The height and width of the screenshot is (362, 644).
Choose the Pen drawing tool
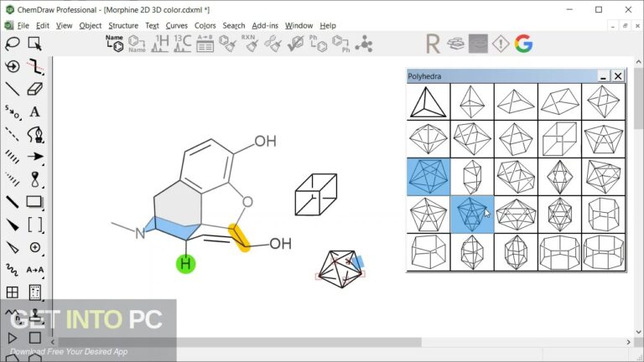pos(35,134)
